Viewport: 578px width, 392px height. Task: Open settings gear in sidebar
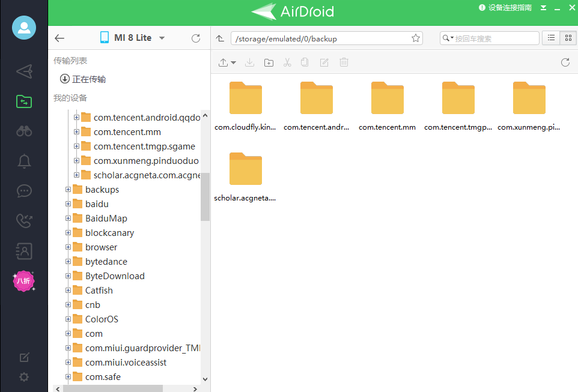pyautogui.click(x=24, y=377)
